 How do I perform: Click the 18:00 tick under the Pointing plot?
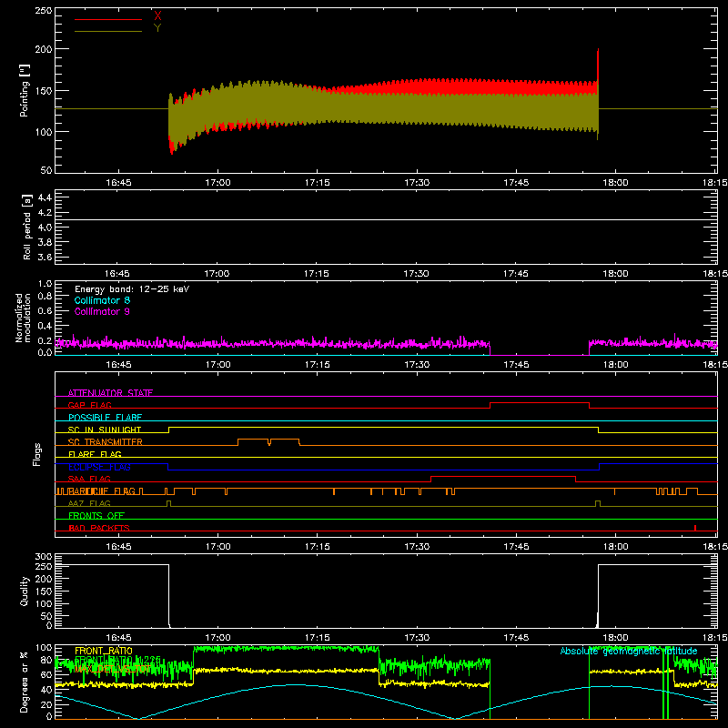(616, 183)
